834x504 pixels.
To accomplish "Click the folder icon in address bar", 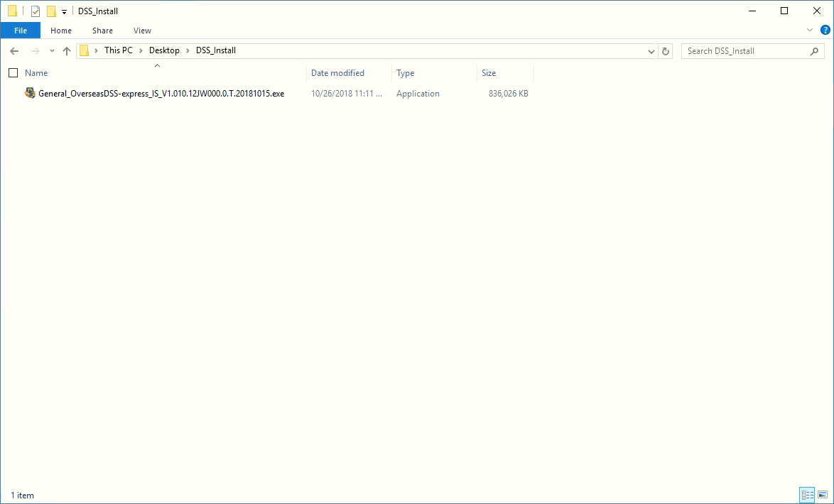I will click(x=84, y=50).
